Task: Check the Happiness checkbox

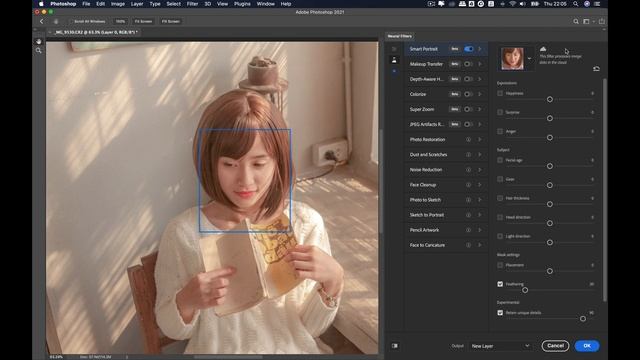Action: point(500,93)
